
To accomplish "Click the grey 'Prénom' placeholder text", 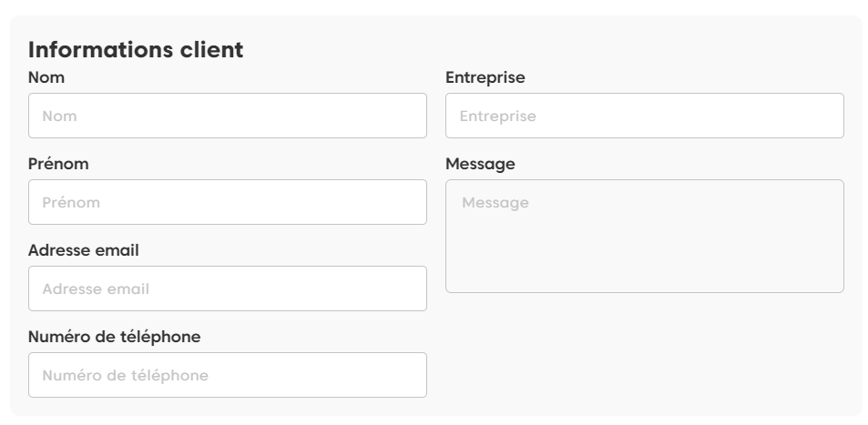I will (x=71, y=203).
